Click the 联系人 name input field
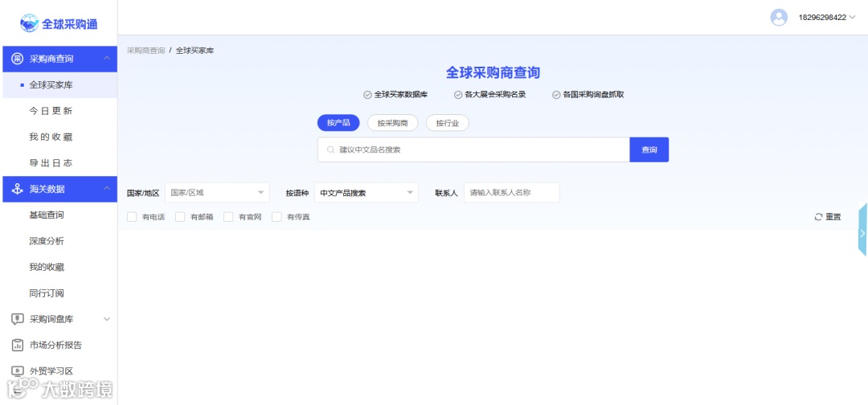The height and width of the screenshot is (405, 868). tap(511, 193)
